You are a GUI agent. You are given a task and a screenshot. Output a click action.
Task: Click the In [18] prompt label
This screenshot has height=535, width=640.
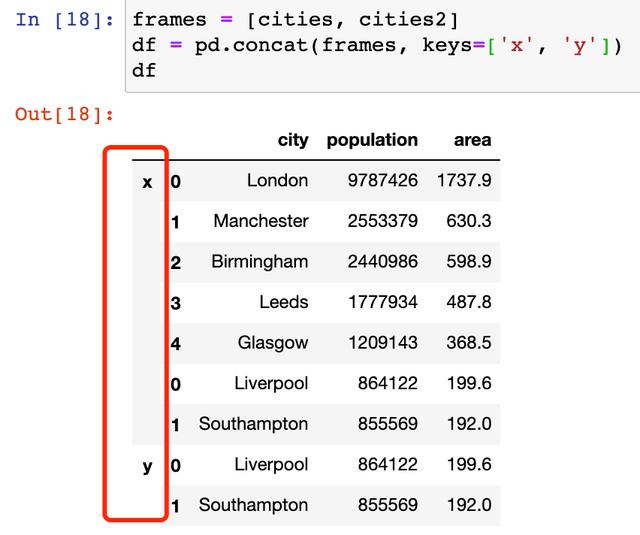(x=64, y=20)
